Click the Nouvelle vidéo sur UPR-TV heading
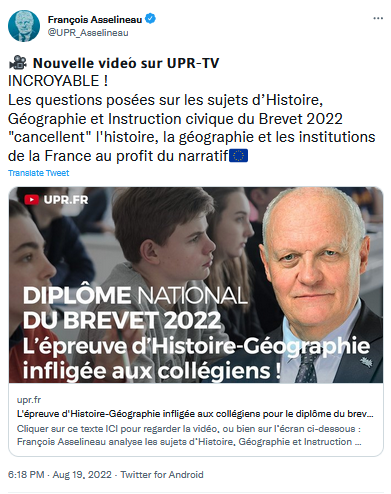This screenshot has height=494, width=391. [x=126, y=63]
